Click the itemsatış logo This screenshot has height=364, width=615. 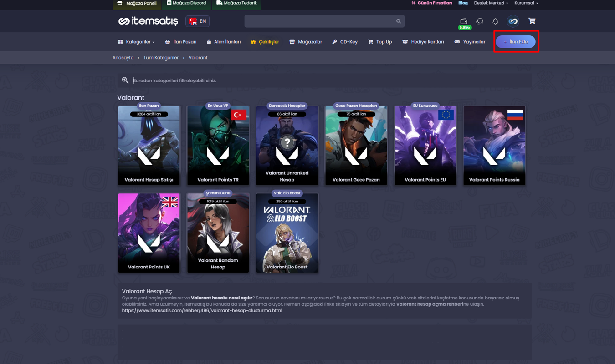(148, 21)
